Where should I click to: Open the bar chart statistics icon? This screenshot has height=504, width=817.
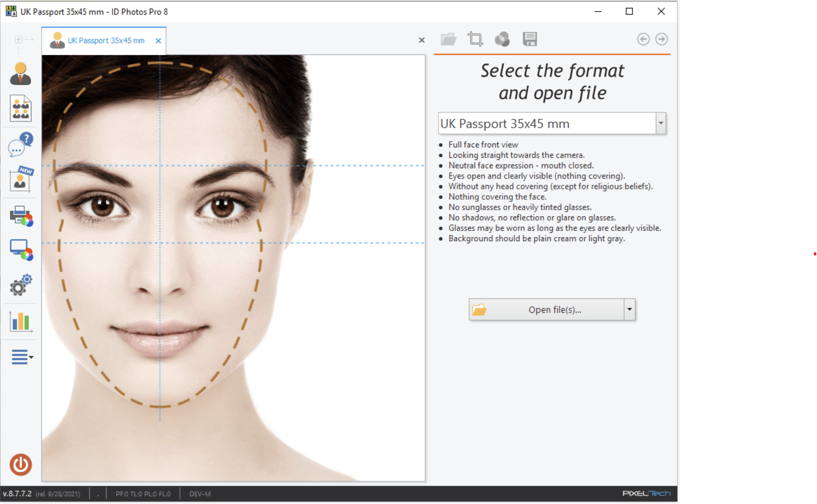pos(21,321)
